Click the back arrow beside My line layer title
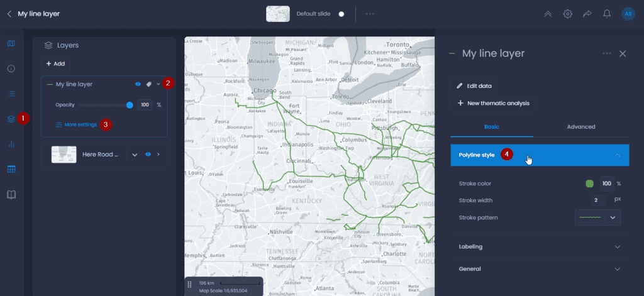The width and height of the screenshot is (644, 296). (9, 14)
